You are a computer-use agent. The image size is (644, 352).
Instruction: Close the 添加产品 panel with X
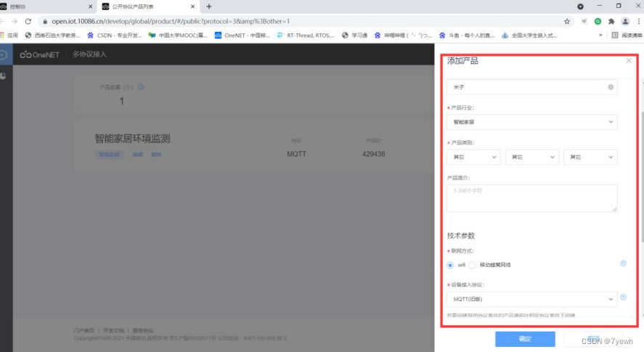click(x=629, y=61)
